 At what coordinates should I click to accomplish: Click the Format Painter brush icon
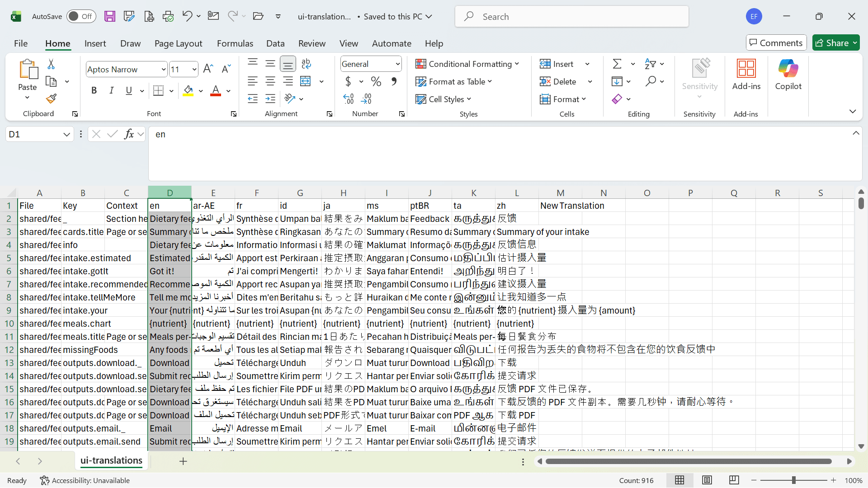click(51, 99)
